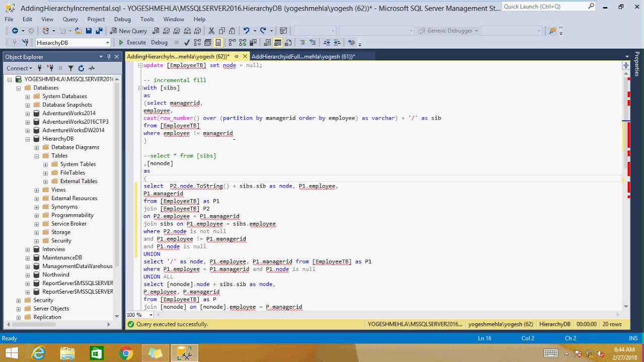This screenshot has height=362, width=644.
Task: Collapse the Tables folder node
Action: (37, 156)
